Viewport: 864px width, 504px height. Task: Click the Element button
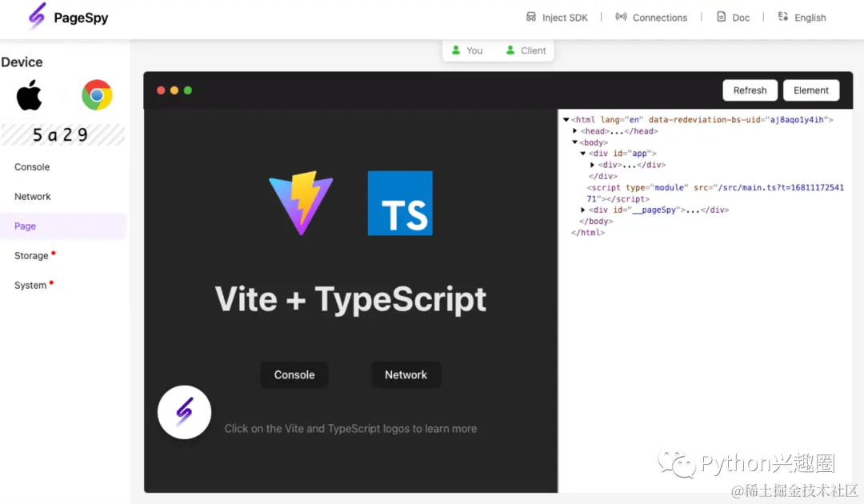pos(811,90)
